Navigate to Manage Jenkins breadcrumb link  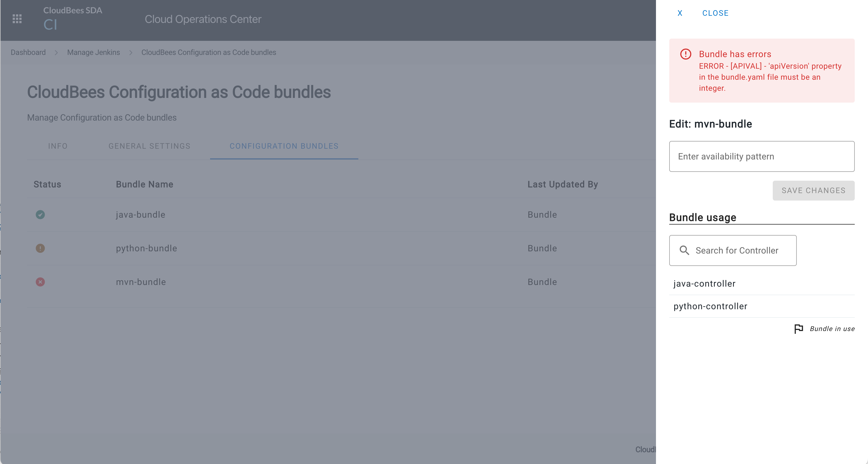(x=94, y=53)
